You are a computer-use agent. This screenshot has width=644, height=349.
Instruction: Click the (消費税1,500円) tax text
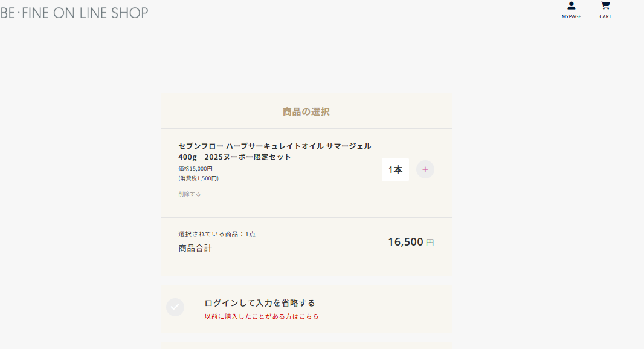click(198, 178)
